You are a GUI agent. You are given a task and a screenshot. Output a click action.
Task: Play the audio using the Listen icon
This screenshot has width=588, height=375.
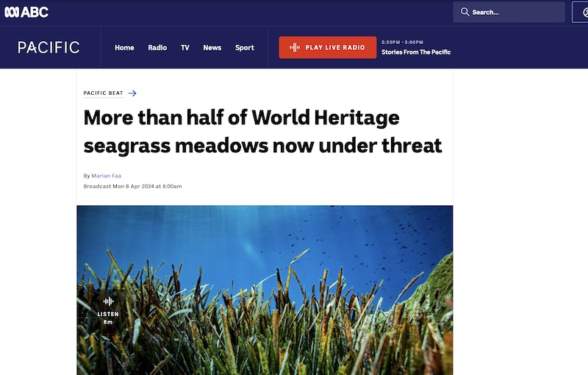coord(108,301)
